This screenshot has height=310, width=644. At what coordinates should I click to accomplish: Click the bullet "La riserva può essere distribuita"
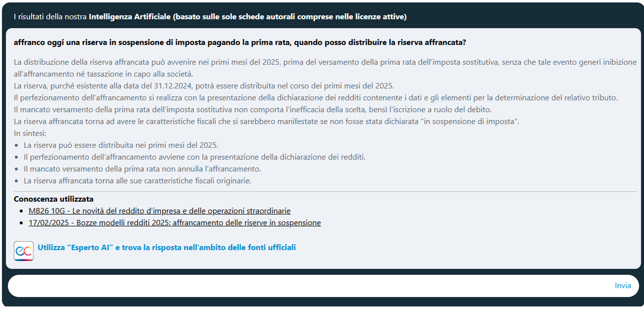(121, 145)
